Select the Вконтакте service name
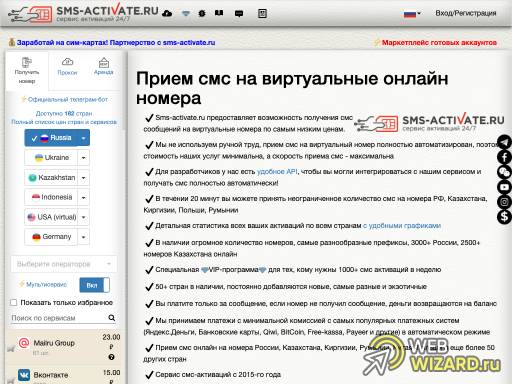512x384 pixels. [x=51, y=375]
